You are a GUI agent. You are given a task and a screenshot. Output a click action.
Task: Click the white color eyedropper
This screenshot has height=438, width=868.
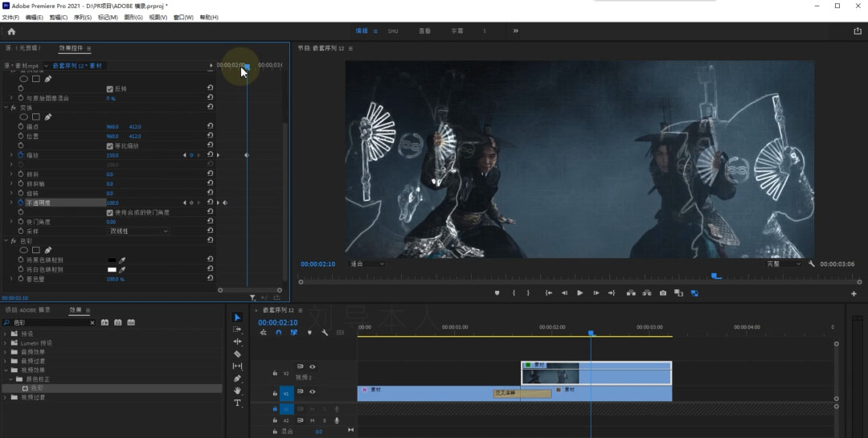(122, 270)
